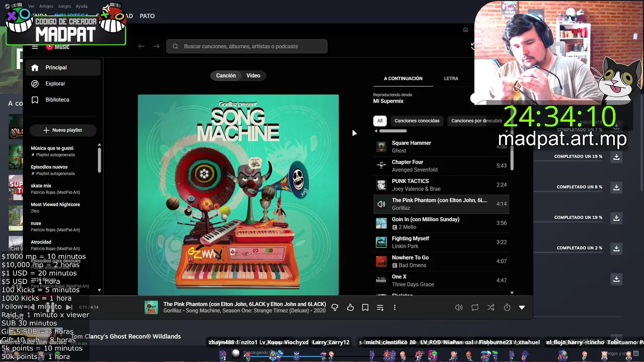The image size is (644, 362).
Task: Click the filter chips horizontal scrollbar
Action: coord(392,131)
